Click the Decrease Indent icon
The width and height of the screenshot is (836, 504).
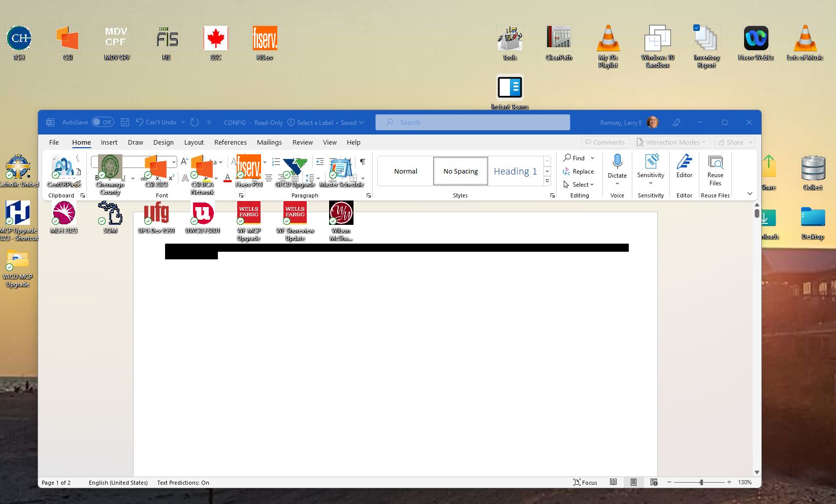tap(320, 162)
